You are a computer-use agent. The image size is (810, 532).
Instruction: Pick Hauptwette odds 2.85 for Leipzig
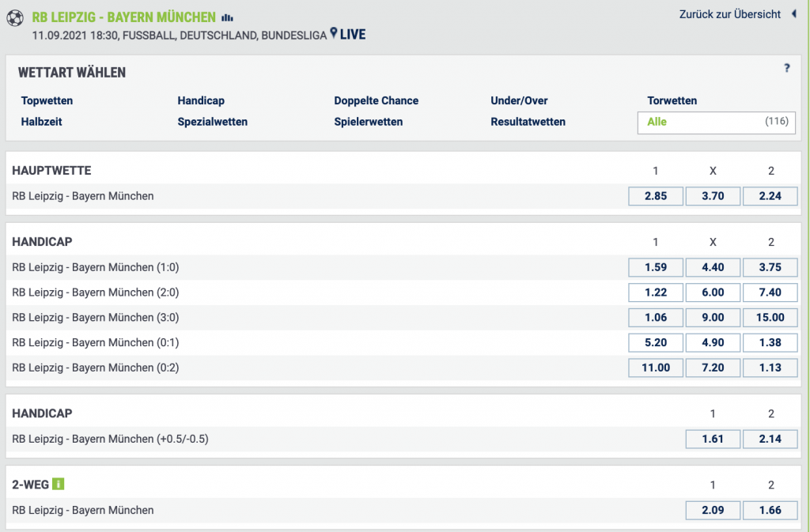656,196
